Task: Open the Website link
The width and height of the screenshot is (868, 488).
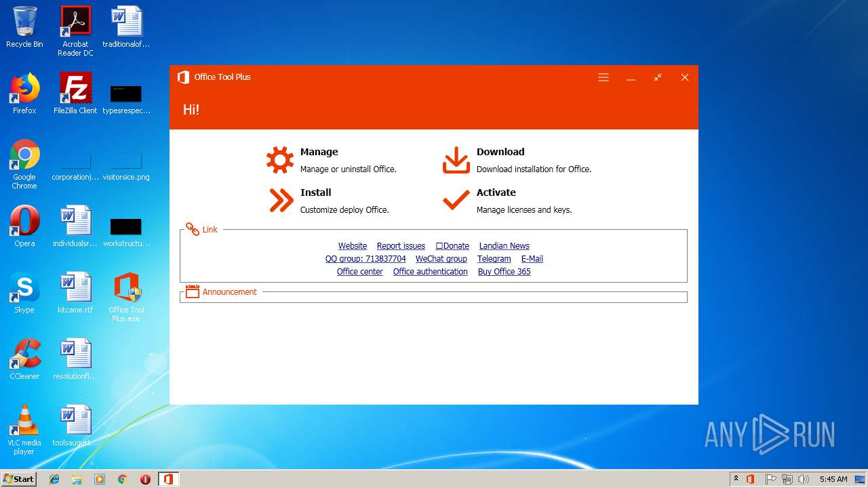Action: click(x=353, y=246)
